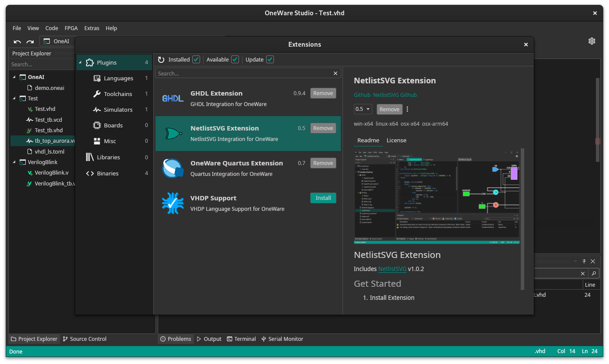Install the VHDP Support extension

pos(323,198)
